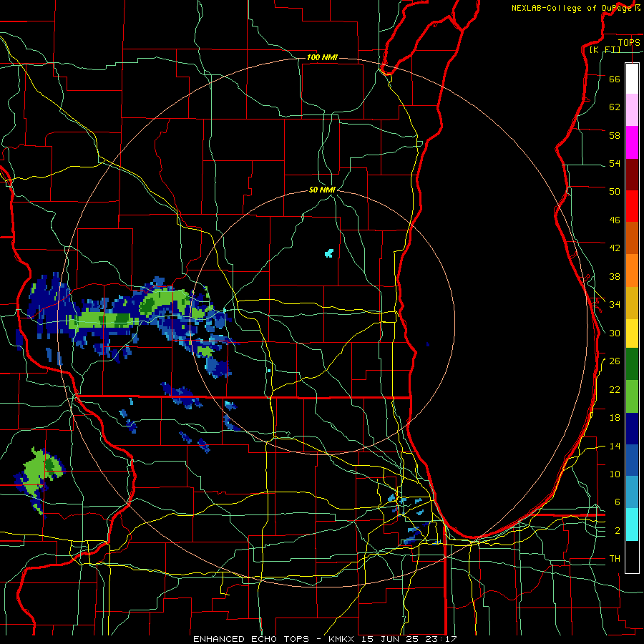
Task: Click the "30" legend value
Action: [x=615, y=333]
